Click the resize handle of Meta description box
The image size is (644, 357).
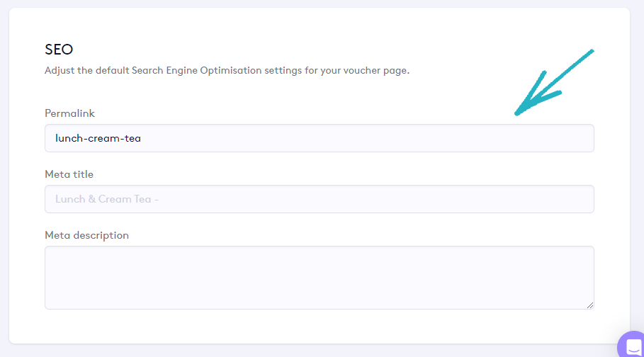589,305
